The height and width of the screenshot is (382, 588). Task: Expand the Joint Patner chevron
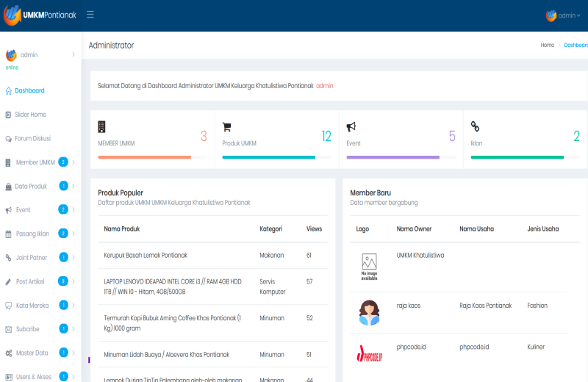[x=73, y=258]
